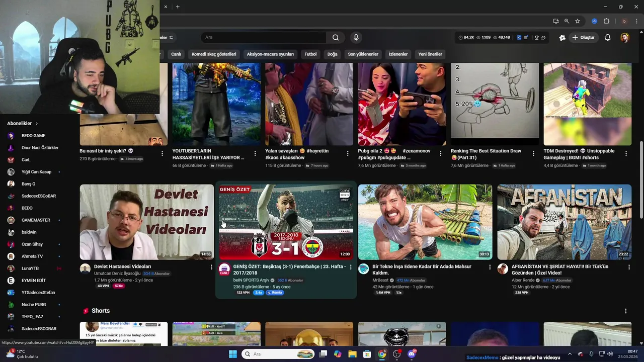Select the Futbol filter chip
The width and height of the screenshot is (644, 362).
[x=310, y=54]
